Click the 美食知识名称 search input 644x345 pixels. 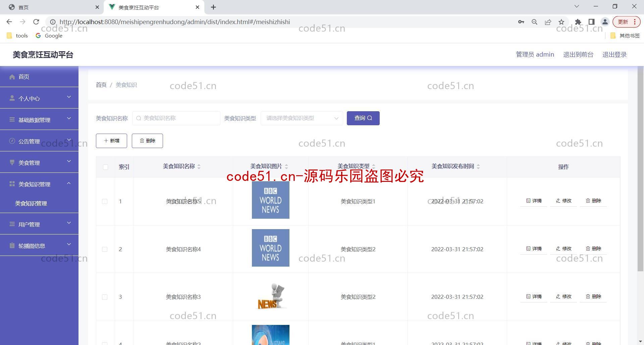click(176, 118)
